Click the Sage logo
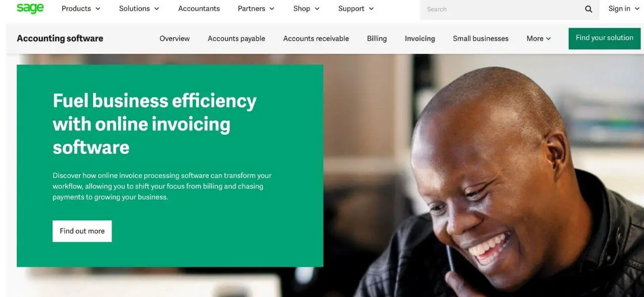 (x=30, y=8)
